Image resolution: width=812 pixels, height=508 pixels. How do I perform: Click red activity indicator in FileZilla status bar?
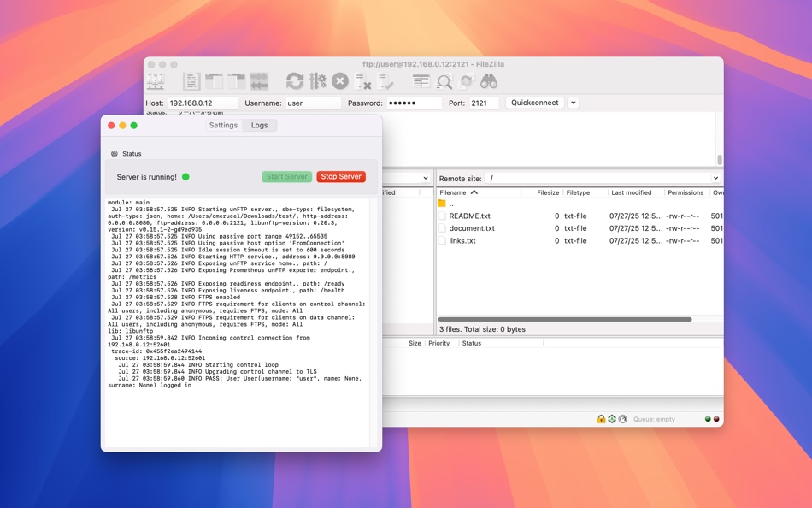(716, 419)
